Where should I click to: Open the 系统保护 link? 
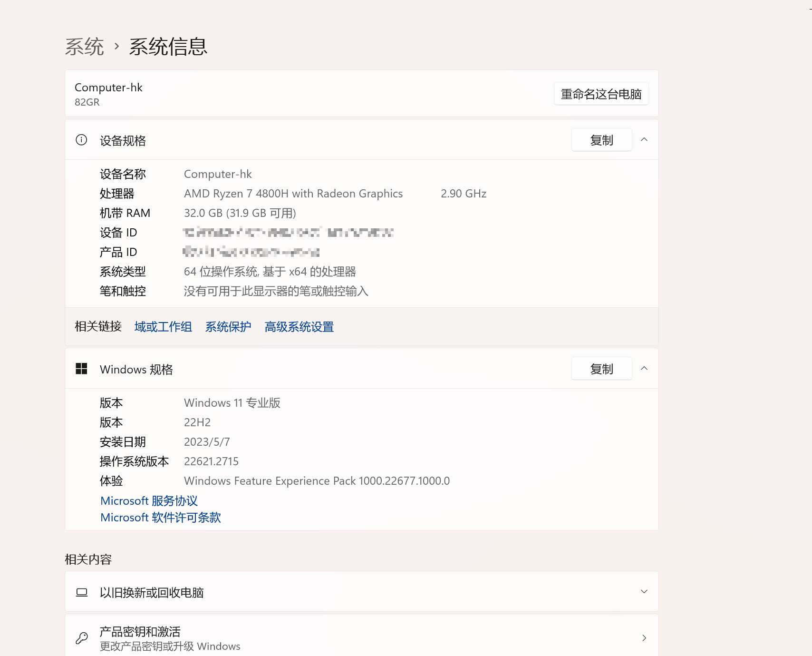coord(228,327)
